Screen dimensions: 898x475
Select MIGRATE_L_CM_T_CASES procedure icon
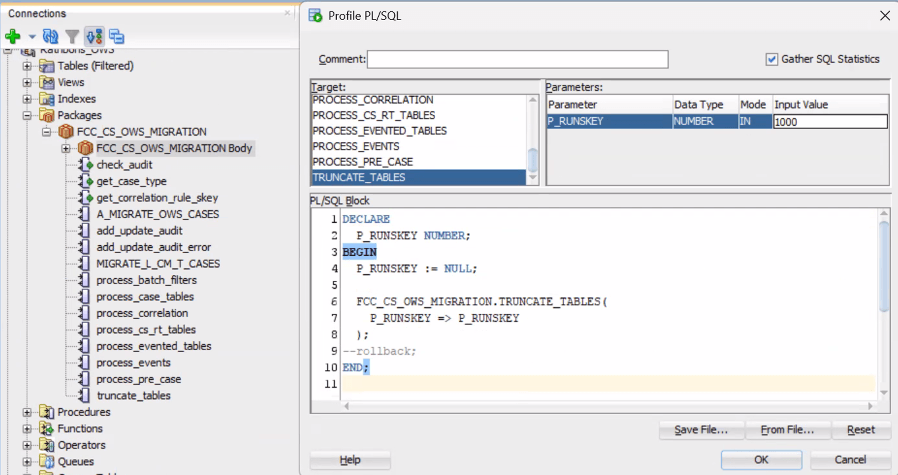pyautogui.click(x=85, y=264)
